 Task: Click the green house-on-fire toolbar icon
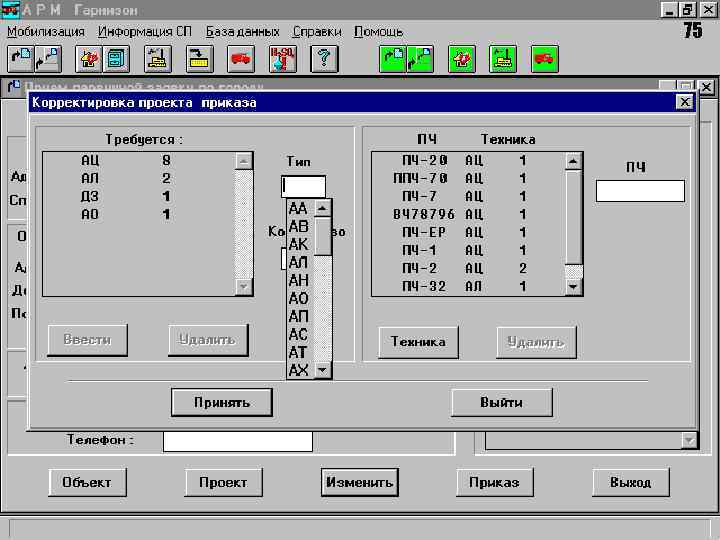click(x=461, y=59)
